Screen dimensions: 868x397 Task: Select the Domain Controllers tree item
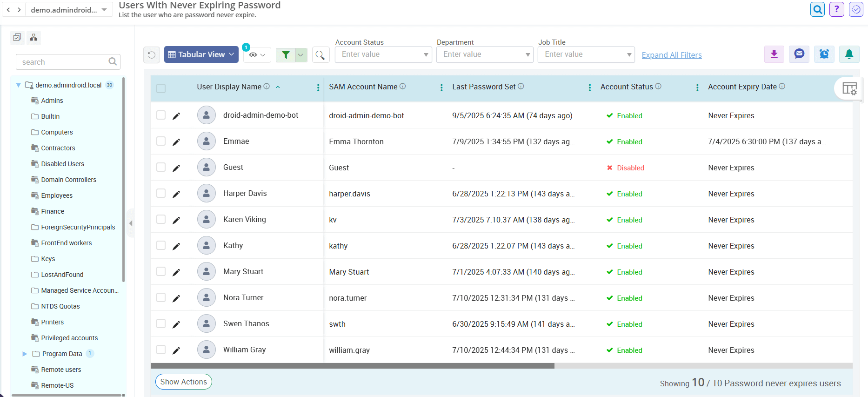(x=68, y=180)
